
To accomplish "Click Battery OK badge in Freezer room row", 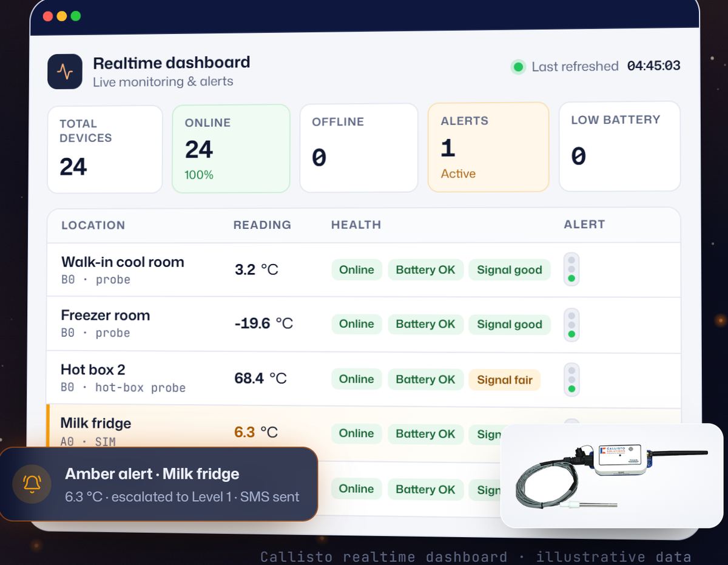I will tap(425, 324).
